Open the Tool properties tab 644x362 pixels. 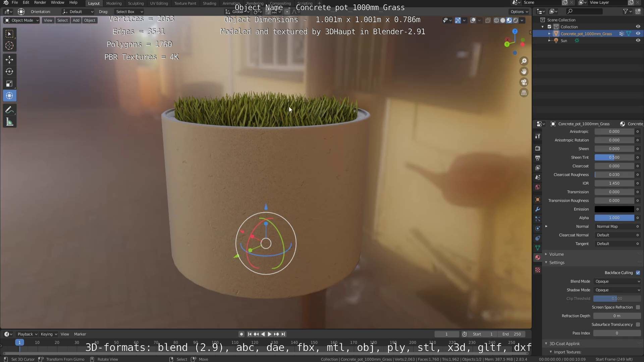click(538, 136)
